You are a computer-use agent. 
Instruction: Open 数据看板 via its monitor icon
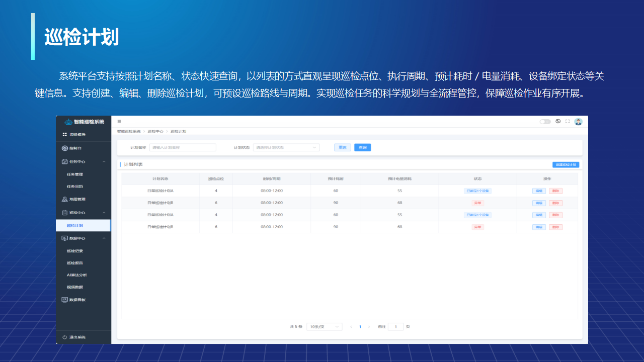click(65, 300)
